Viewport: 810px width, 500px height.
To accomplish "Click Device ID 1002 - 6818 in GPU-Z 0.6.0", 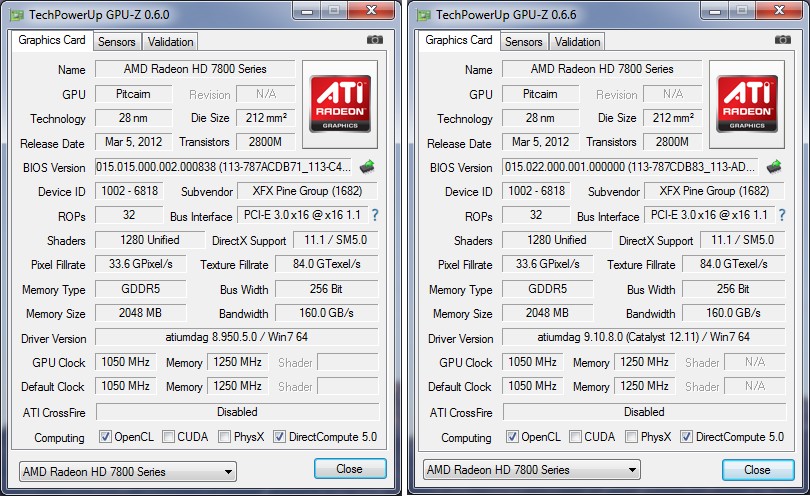I will (x=129, y=191).
